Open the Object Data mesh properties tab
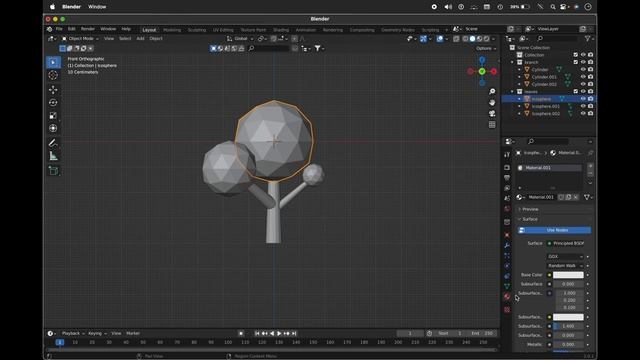Image resolution: width=640 pixels, height=360 pixels. click(x=507, y=286)
